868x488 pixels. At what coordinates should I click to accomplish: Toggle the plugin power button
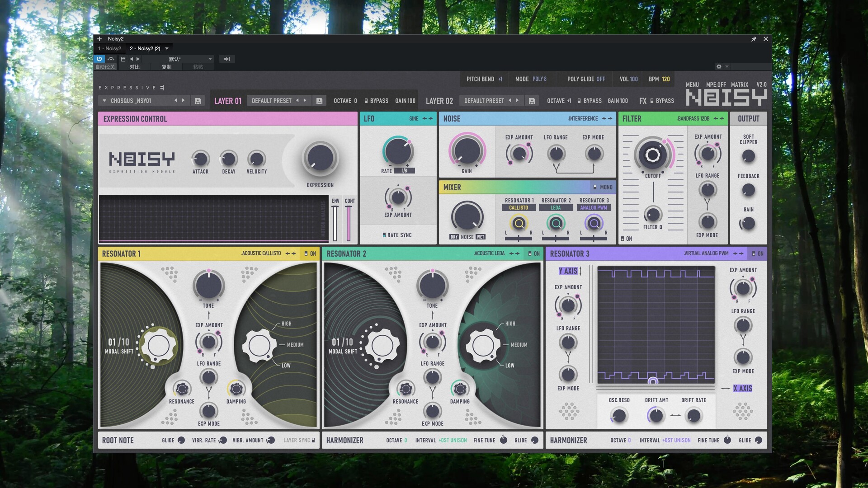click(x=99, y=59)
